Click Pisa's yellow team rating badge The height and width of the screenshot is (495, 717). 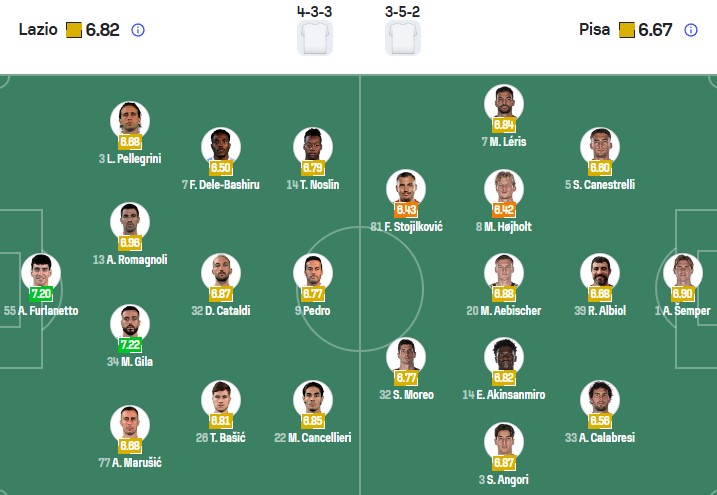(x=626, y=30)
